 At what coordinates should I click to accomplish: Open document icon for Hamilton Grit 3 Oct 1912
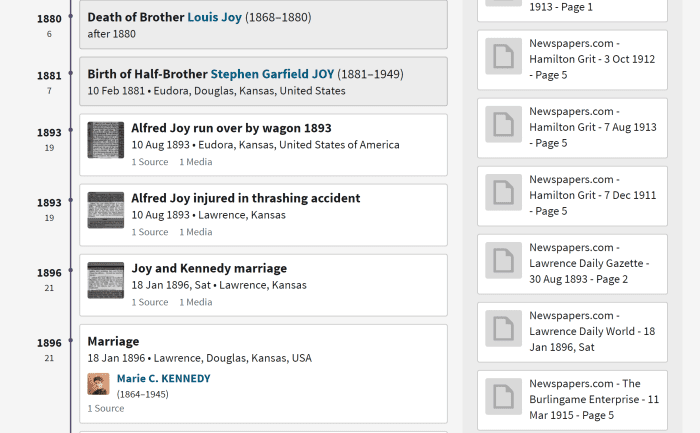(x=503, y=56)
